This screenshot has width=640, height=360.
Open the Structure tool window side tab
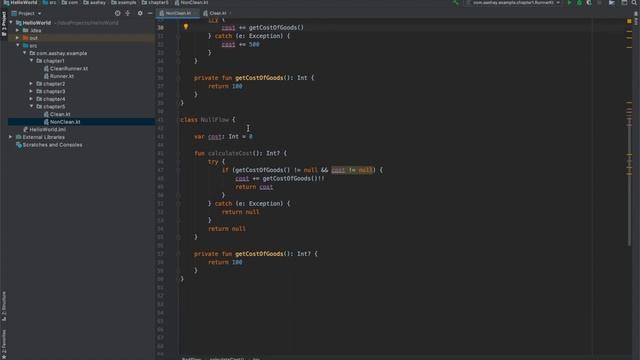coord(4,306)
